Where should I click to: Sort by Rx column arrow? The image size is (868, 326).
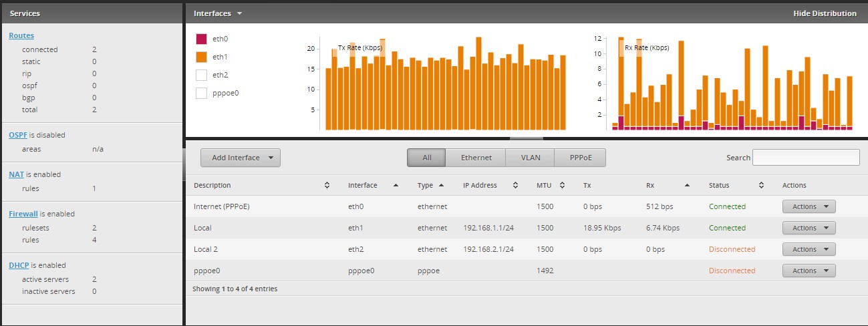point(687,186)
